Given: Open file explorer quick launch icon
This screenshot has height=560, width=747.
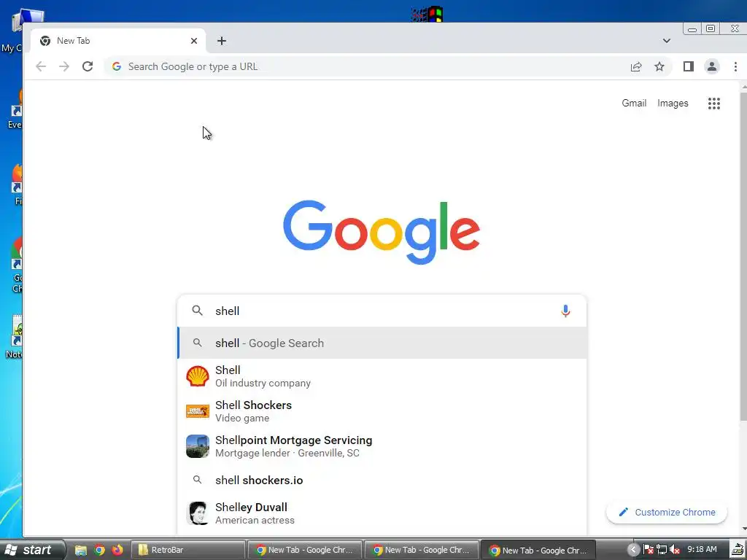Looking at the screenshot, I should (x=81, y=550).
